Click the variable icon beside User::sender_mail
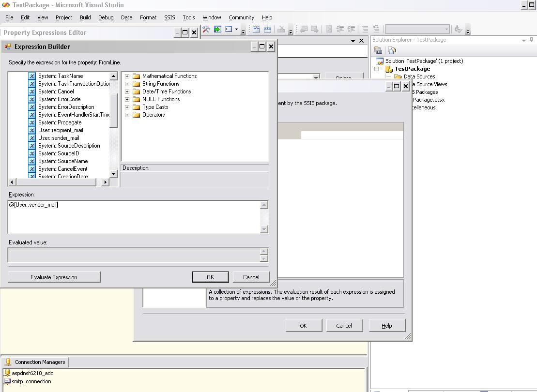This screenshot has height=392, width=537. (31, 138)
